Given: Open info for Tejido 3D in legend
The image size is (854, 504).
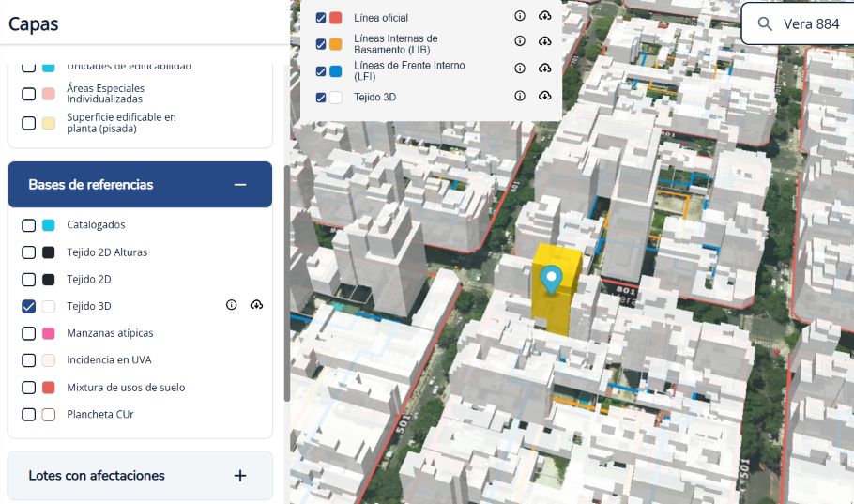Looking at the screenshot, I should coord(520,96).
